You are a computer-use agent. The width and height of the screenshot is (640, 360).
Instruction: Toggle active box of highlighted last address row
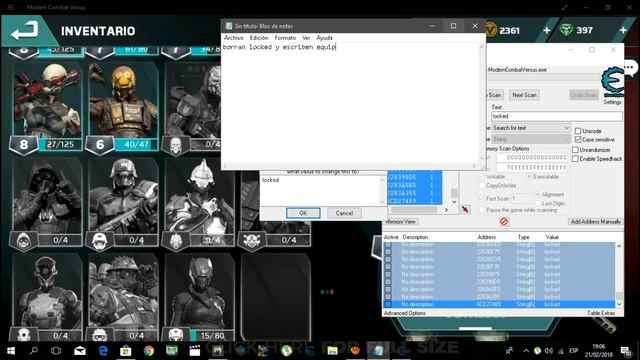click(x=388, y=304)
